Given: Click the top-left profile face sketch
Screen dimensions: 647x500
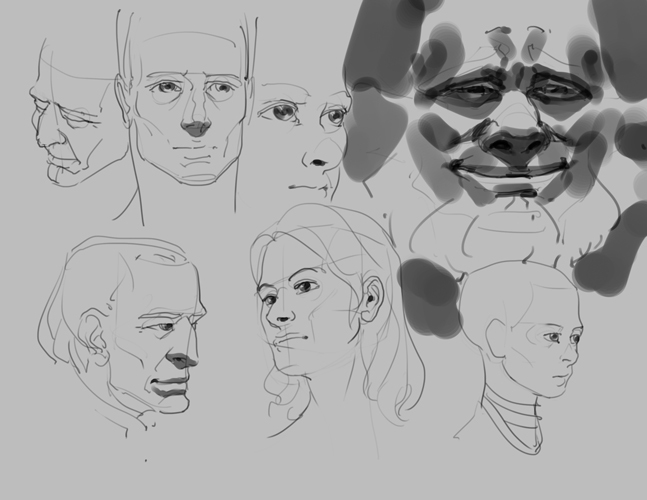Looking at the screenshot, I should click(68, 115).
